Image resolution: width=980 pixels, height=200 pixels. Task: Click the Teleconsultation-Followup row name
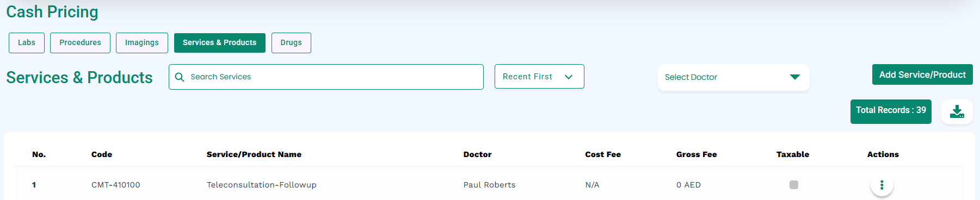[262, 185]
